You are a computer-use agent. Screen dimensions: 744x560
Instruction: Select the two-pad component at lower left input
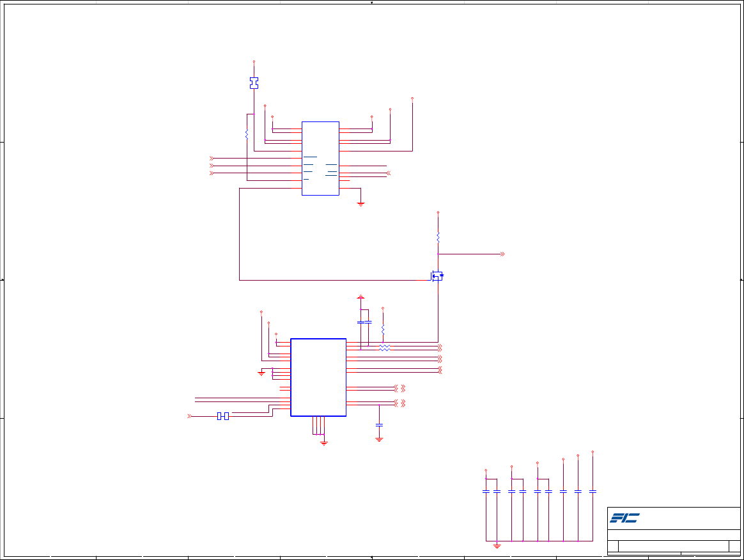pyautogui.click(x=223, y=416)
